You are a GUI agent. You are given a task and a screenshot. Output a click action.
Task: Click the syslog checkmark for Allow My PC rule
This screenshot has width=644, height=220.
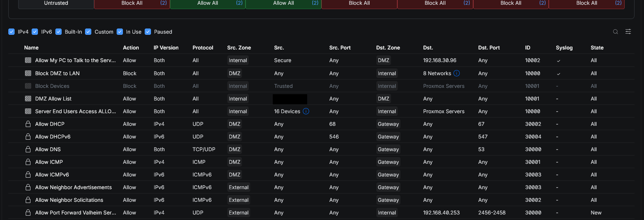[558, 61]
